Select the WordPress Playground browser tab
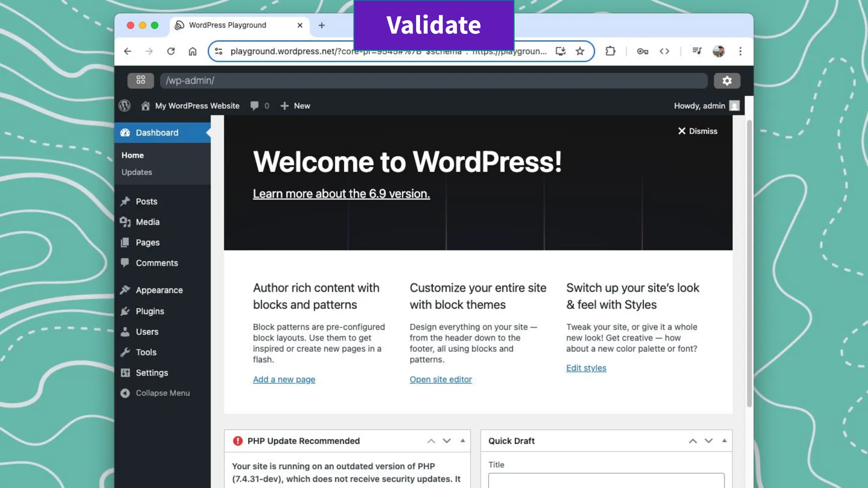This screenshot has width=868, height=488. coord(240,25)
